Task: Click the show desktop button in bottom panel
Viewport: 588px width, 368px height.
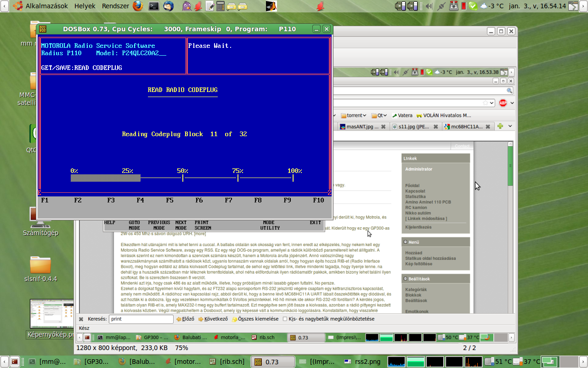Action: tap(15, 362)
